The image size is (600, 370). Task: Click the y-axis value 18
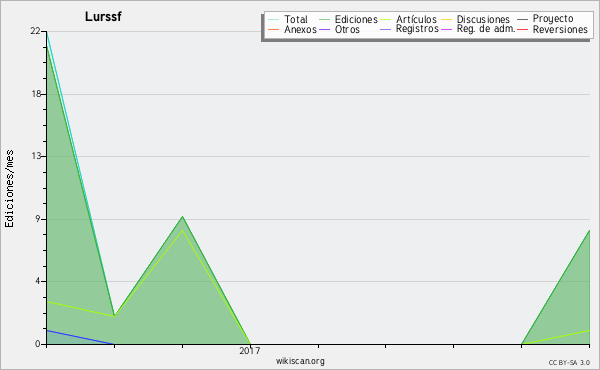36,94
